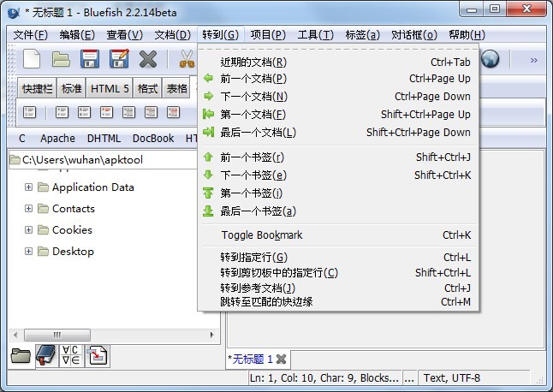Select 下一个文档(N) menu entry
Image resolution: width=553 pixels, height=392 pixels.
click(x=338, y=96)
